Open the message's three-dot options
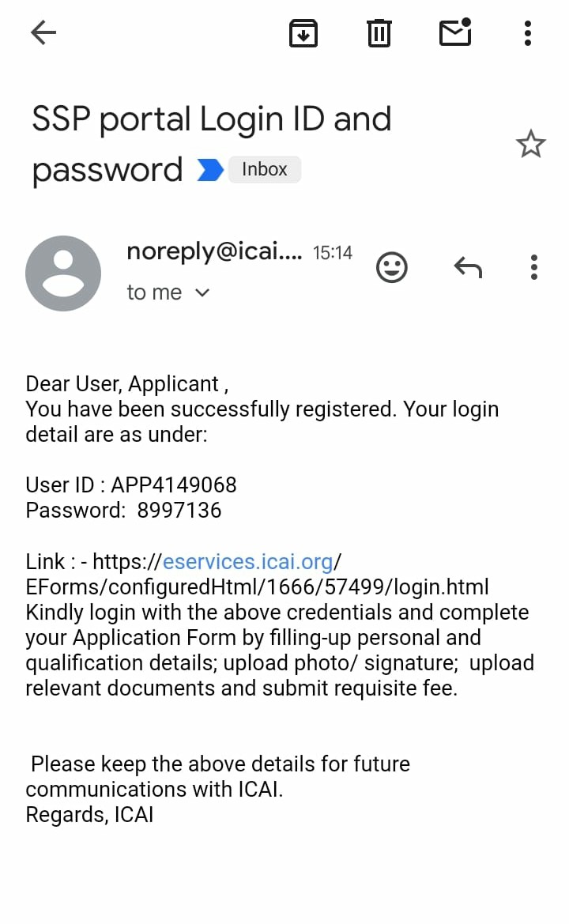 (534, 268)
